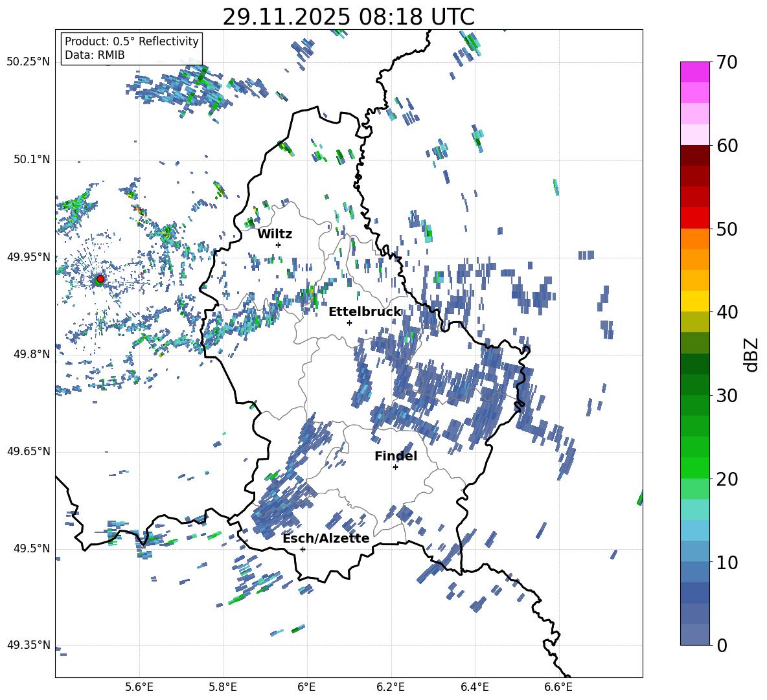Viewport: 767px width, 700px height.
Task: Click the 49.5°N latitude tick label
Action: [x=31, y=549]
